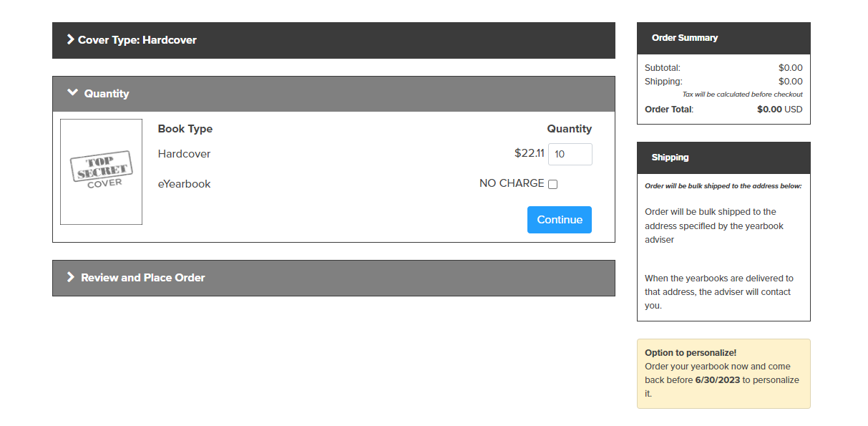
Task: Collapse the Quantity section chevron
Action: point(72,92)
